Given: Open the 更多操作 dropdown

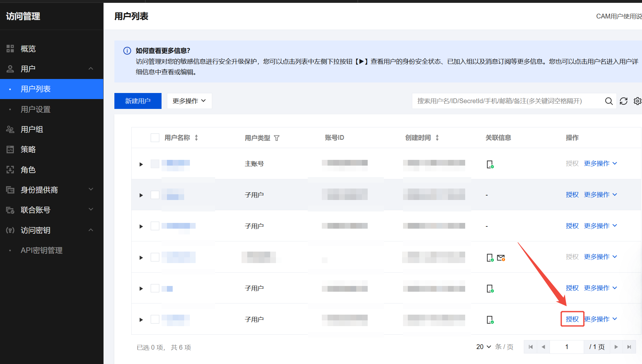Looking at the screenshot, I should pyautogui.click(x=189, y=101).
